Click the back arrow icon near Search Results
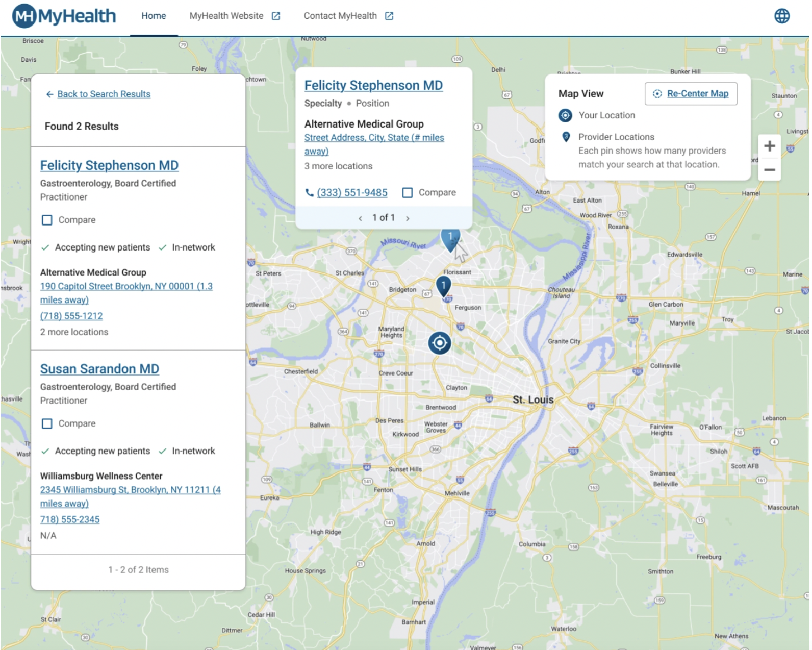 click(x=49, y=94)
